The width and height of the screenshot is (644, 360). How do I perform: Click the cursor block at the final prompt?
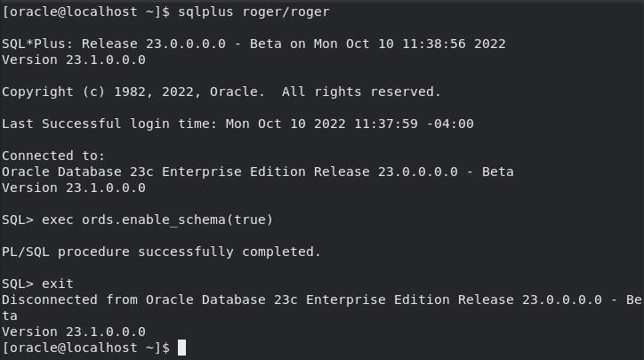pyautogui.click(x=181, y=348)
